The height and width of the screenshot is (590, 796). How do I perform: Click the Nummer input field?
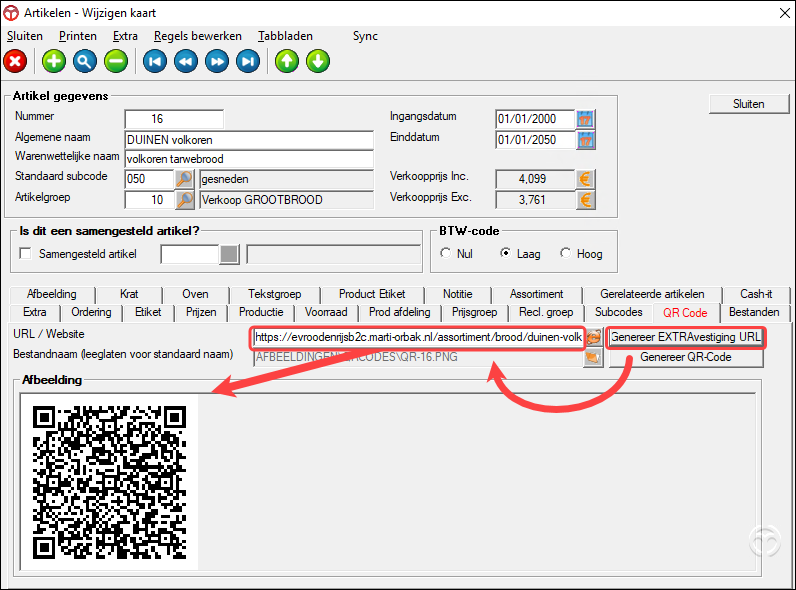174,119
